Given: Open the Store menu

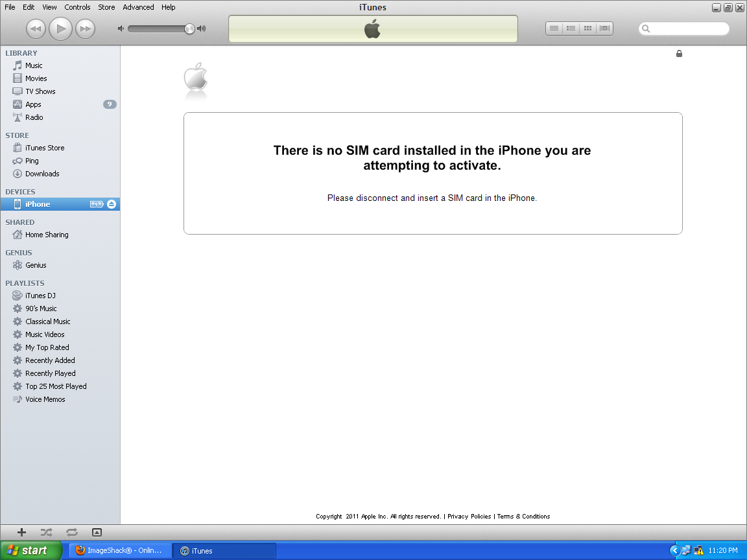Looking at the screenshot, I should coord(106,7).
